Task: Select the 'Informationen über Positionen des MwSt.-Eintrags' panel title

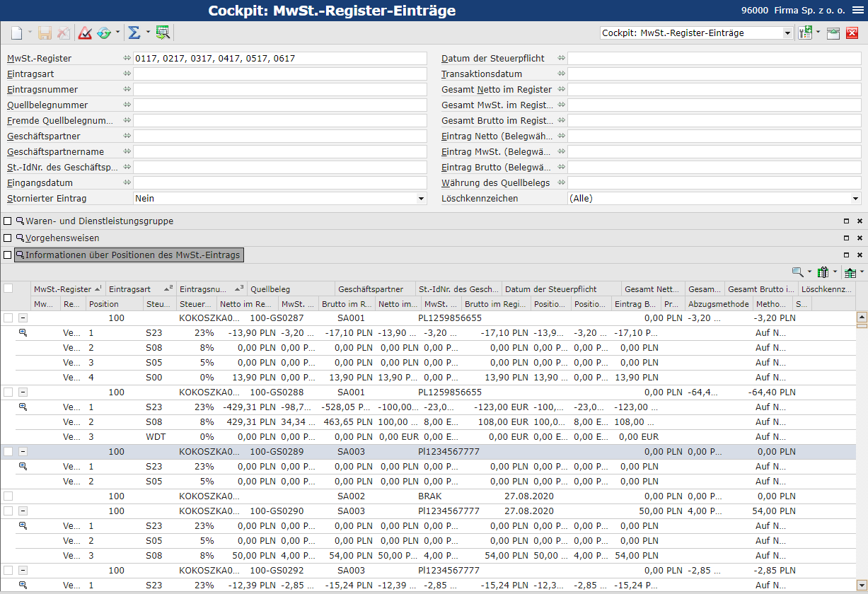Action: click(134, 255)
